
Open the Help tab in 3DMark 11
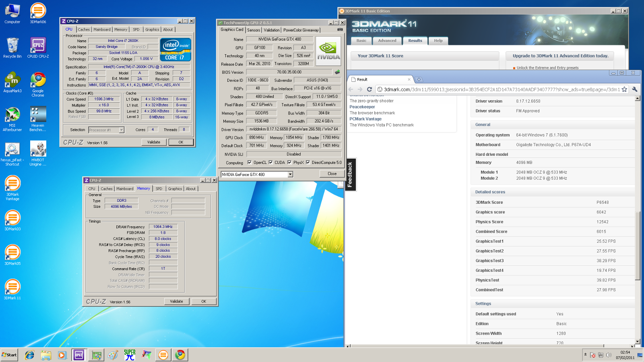(x=438, y=41)
